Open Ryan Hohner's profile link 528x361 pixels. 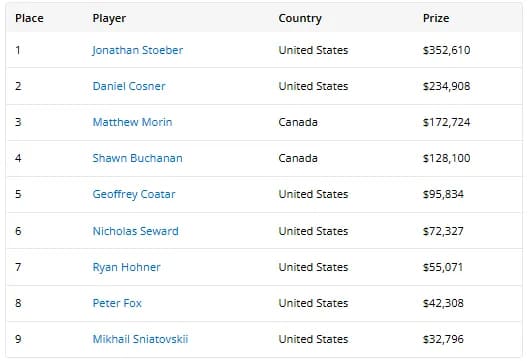tap(126, 267)
